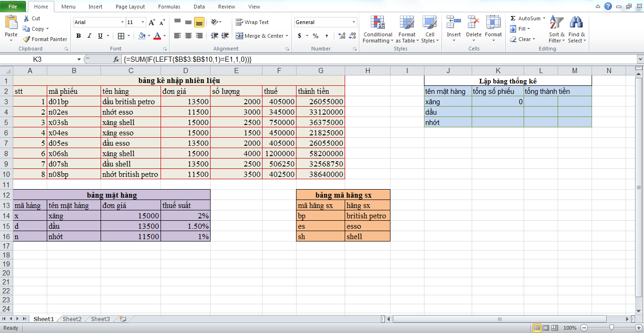Toggle Bold formatting
The height and width of the screenshot is (333, 644).
[78, 36]
